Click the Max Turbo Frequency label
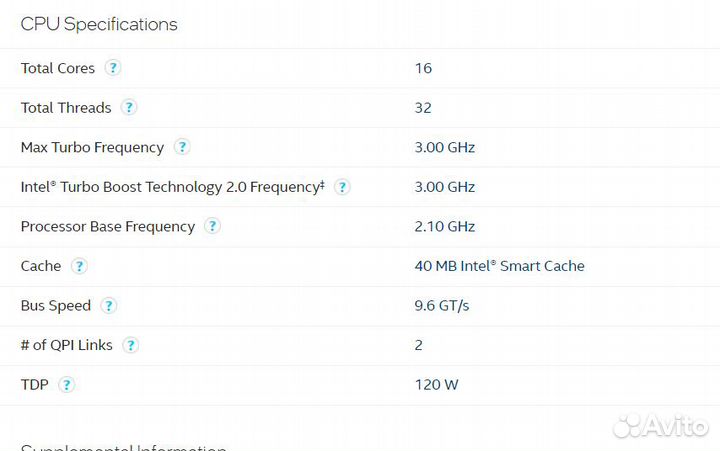 click(92, 147)
